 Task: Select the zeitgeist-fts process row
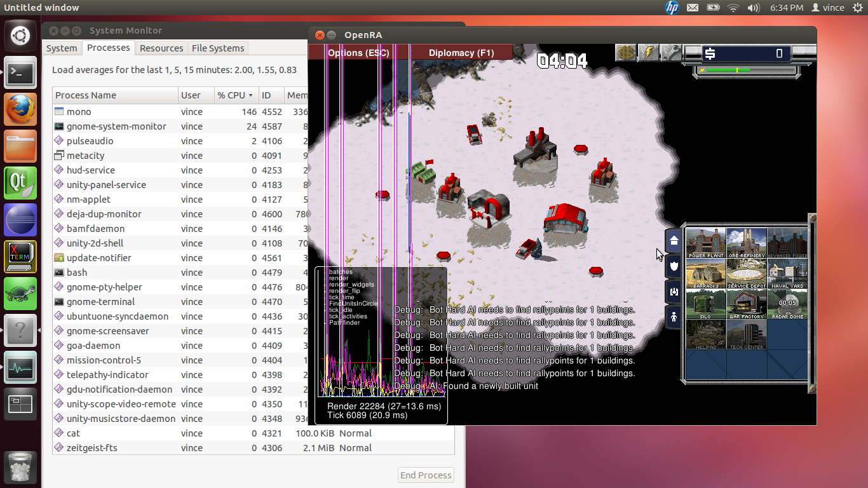[254, 448]
